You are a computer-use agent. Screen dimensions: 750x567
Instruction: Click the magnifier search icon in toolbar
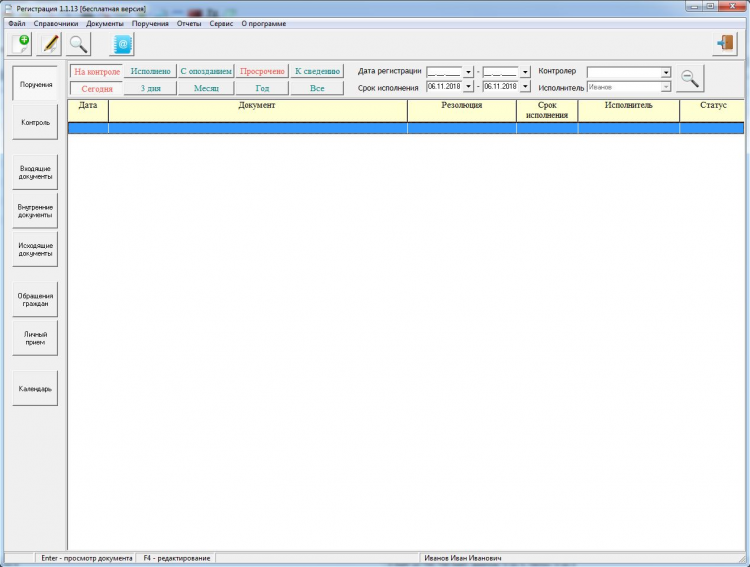coord(78,44)
